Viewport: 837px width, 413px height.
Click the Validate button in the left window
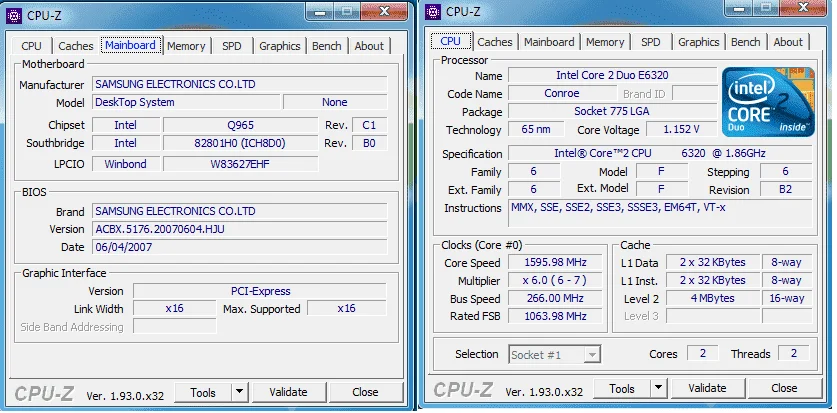coord(288,393)
